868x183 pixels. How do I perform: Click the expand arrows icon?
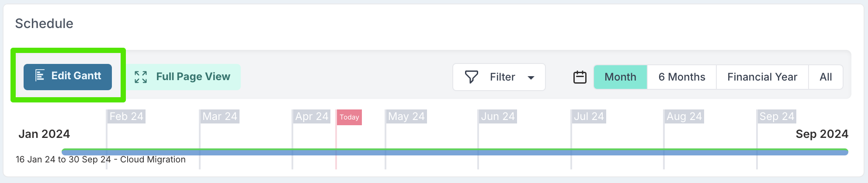click(141, 77)
